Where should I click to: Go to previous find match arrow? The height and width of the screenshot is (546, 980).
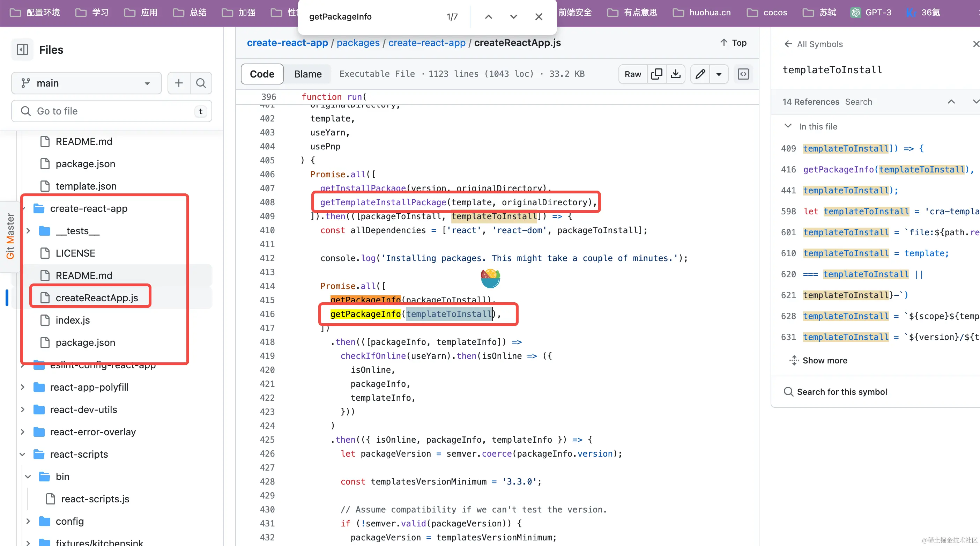[489, 17]
